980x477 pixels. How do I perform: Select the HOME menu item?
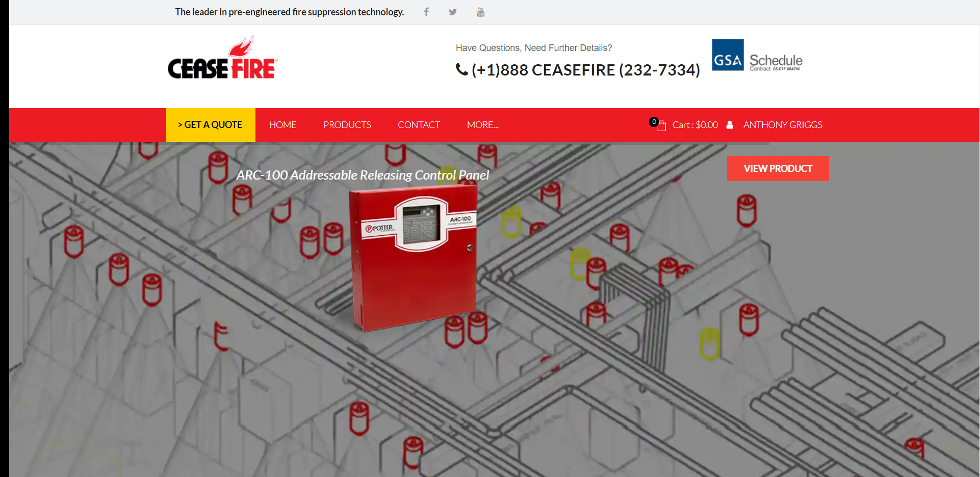[x=282, y=124]
